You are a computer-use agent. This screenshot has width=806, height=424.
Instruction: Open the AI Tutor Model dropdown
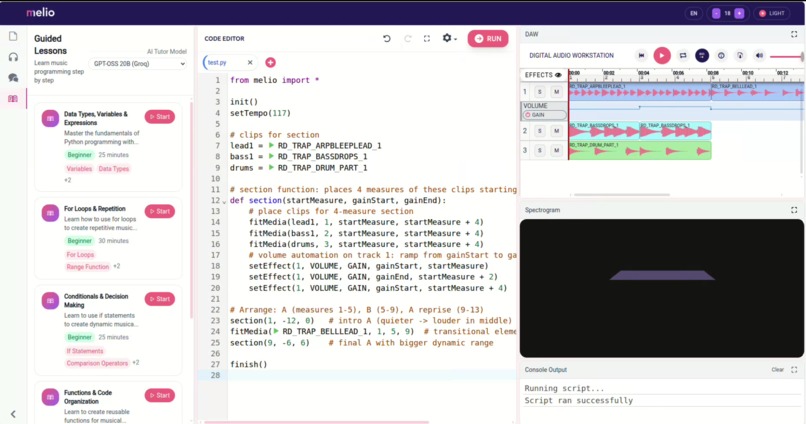pos(138,64)
